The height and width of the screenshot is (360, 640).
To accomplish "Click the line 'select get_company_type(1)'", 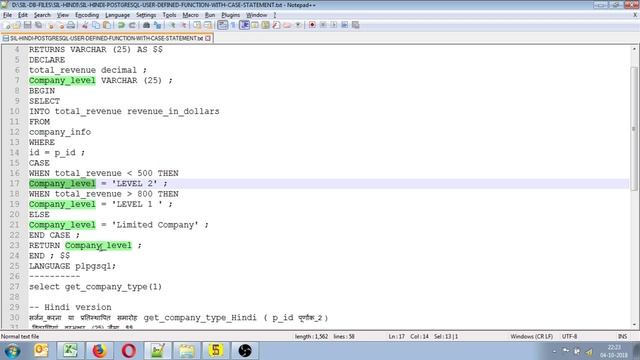I will click(x=95, y=287).
